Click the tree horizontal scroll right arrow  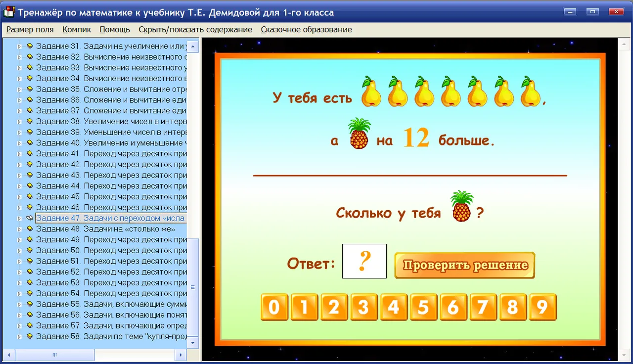click(181, 355)
